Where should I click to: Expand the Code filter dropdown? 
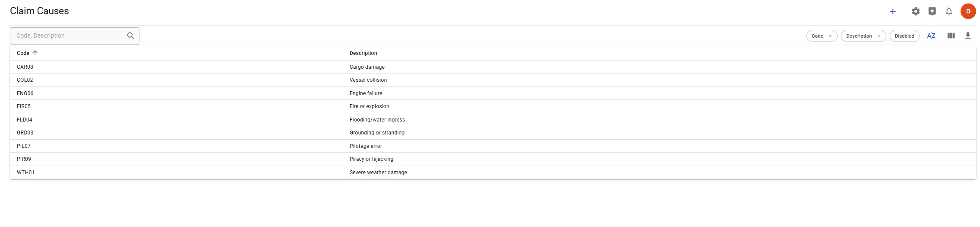tap(822, 36)
